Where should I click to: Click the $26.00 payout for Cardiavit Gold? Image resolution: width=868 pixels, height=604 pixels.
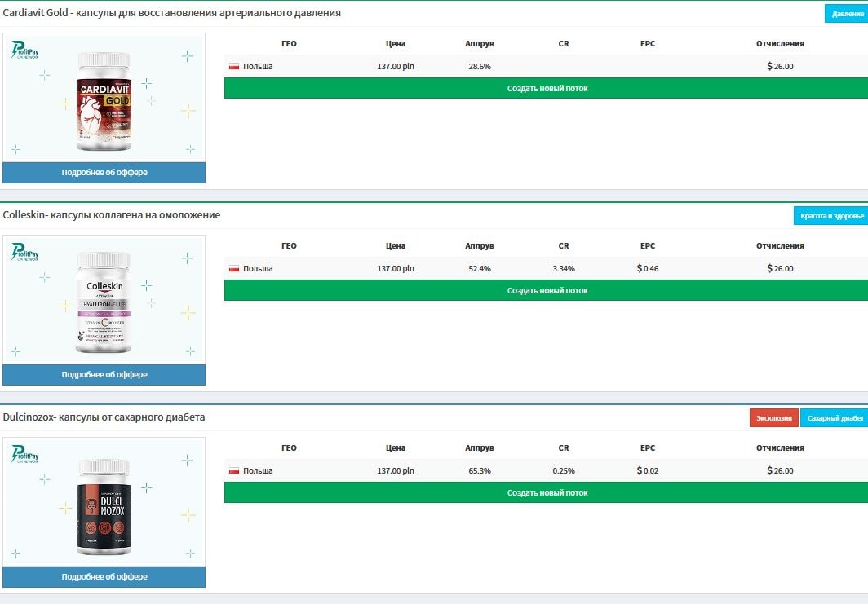click(x=780, y=66)
